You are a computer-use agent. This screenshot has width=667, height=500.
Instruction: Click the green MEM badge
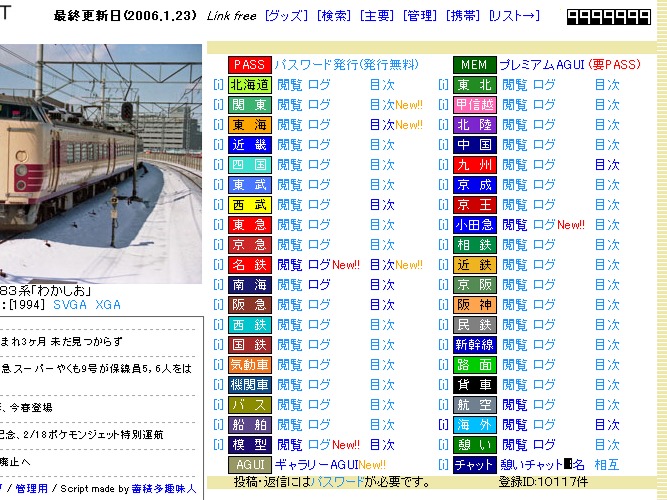pos(474,65)
